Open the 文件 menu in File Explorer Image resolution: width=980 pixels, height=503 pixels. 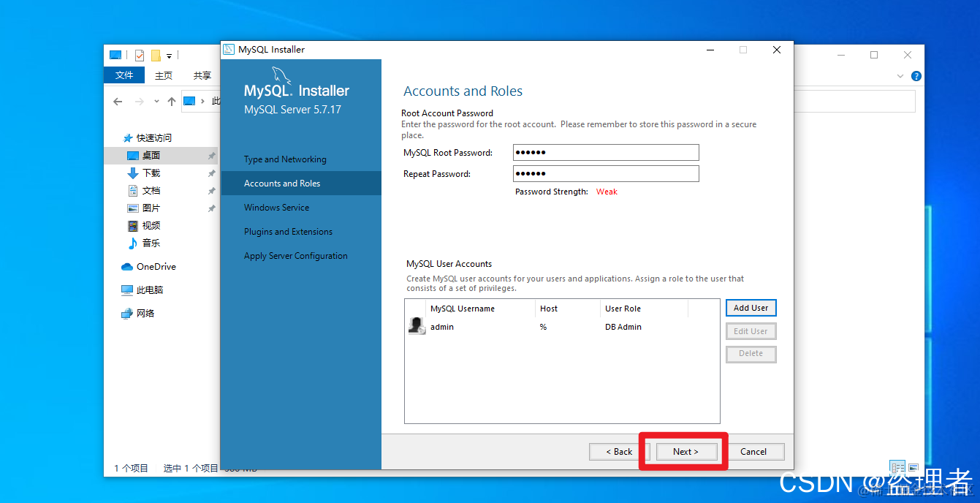click(x=124, y=75)
